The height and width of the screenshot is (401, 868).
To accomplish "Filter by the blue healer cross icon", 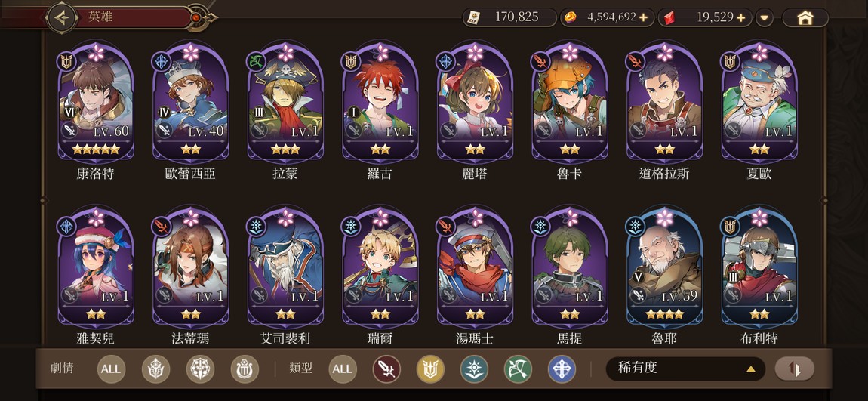I will point(562,369).
